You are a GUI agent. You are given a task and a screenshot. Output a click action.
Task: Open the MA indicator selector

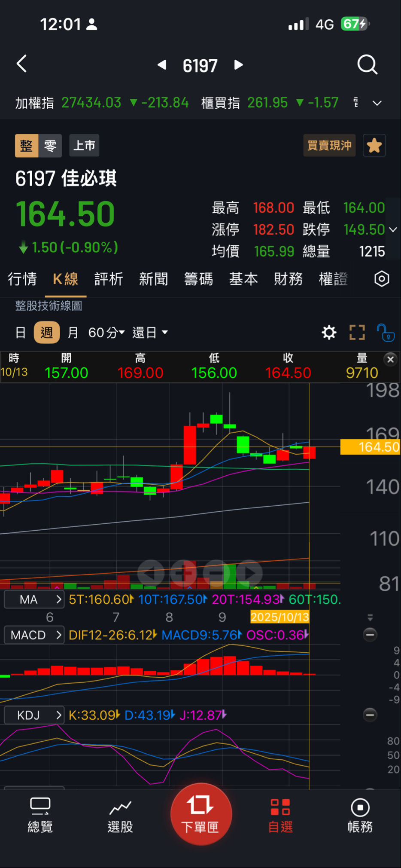tap(34, 599)
